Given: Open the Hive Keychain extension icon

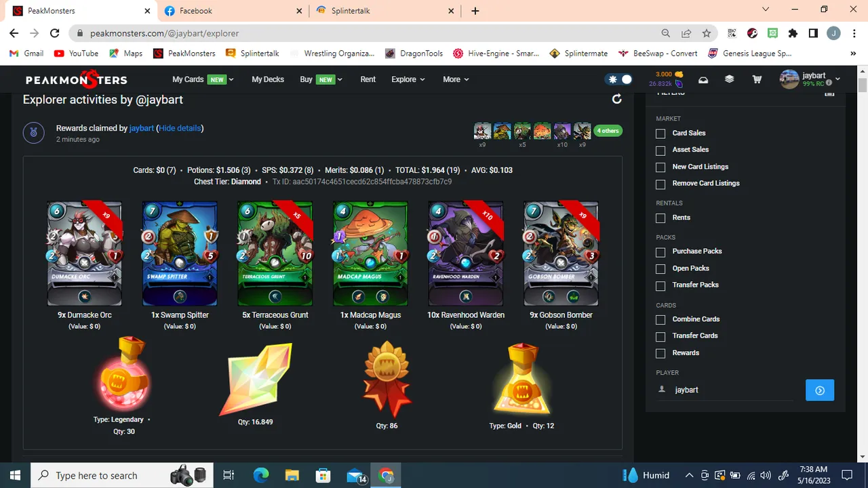Looking at the screenshot, I should [x=752, y=33].
